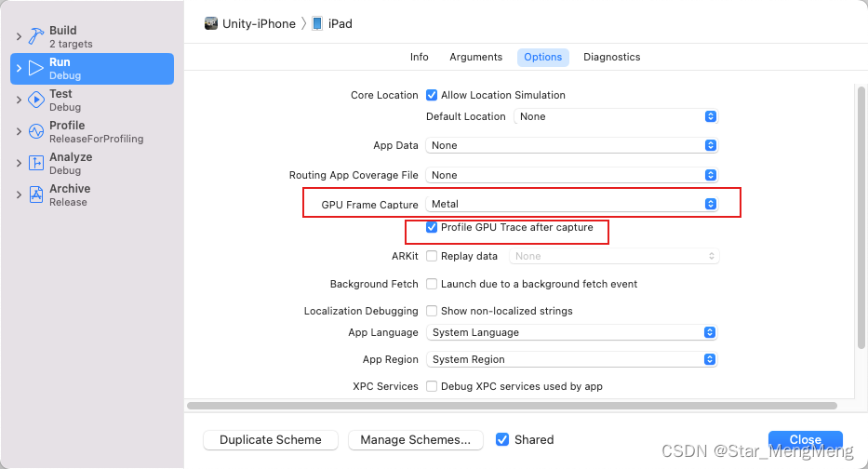This screenshot has width=868, height=469.
Task: Click the vertical scrollbar of options pane
Action: (x=861, y=217)
